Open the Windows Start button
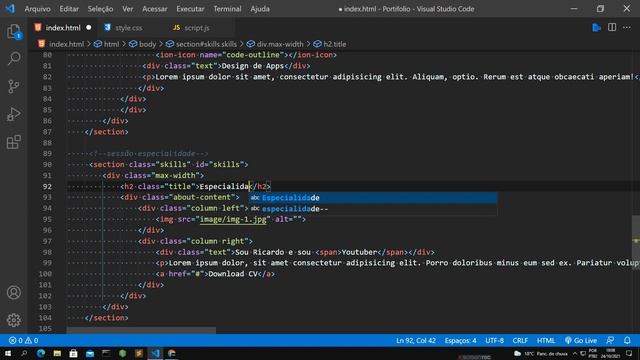 (8, 353)
